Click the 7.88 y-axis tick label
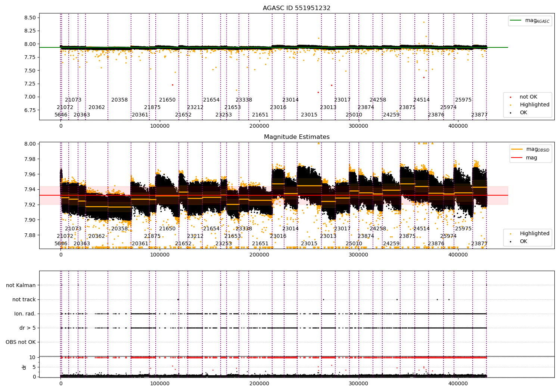This screenshot has height=392, width=560. click(29, 235)
